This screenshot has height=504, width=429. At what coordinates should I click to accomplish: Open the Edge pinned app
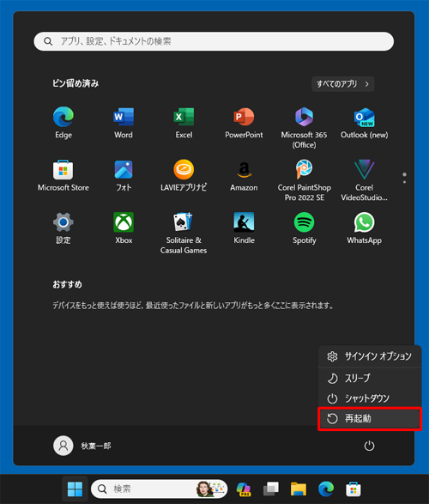point(63,123)
